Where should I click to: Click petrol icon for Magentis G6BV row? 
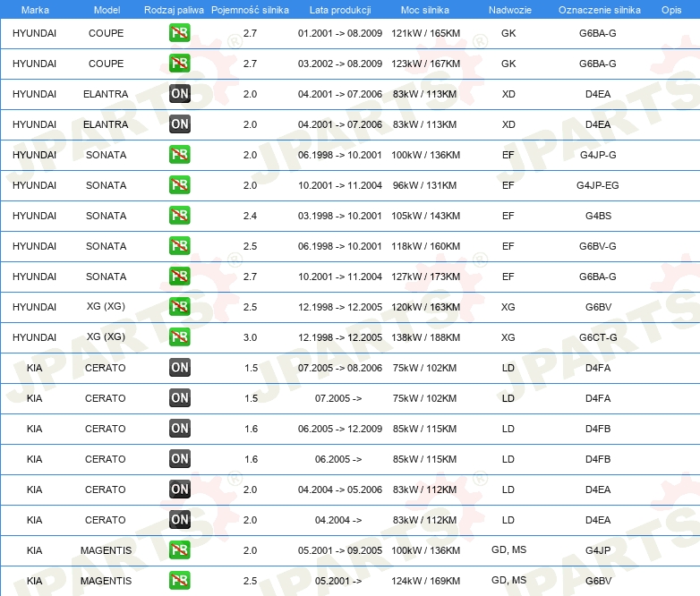[x=179, y=581]
